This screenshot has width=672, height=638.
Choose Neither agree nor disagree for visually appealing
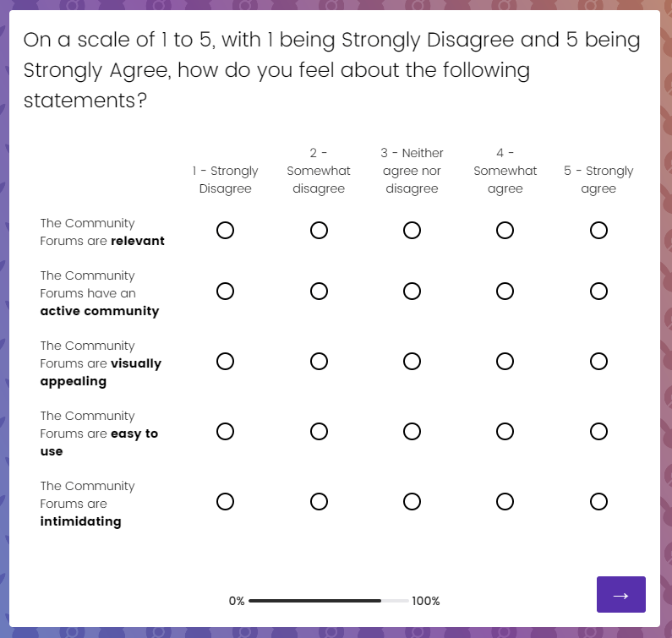click(x=412, y=361)
